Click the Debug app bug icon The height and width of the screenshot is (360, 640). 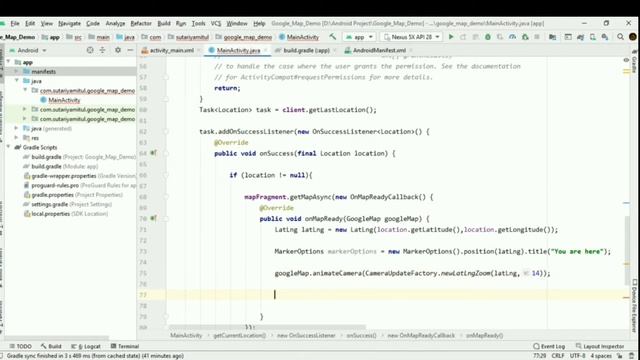(488, 37)
